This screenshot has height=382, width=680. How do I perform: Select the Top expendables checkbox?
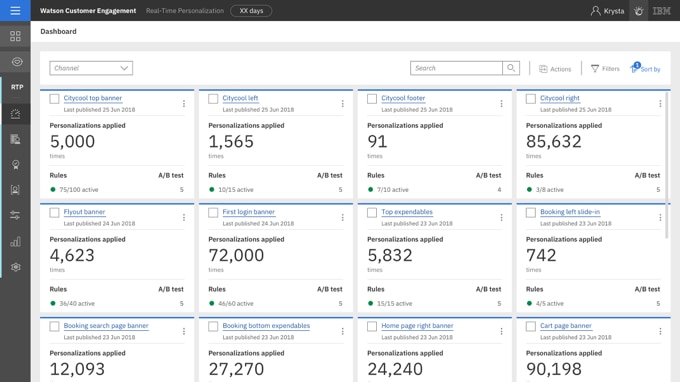(372, 212)
